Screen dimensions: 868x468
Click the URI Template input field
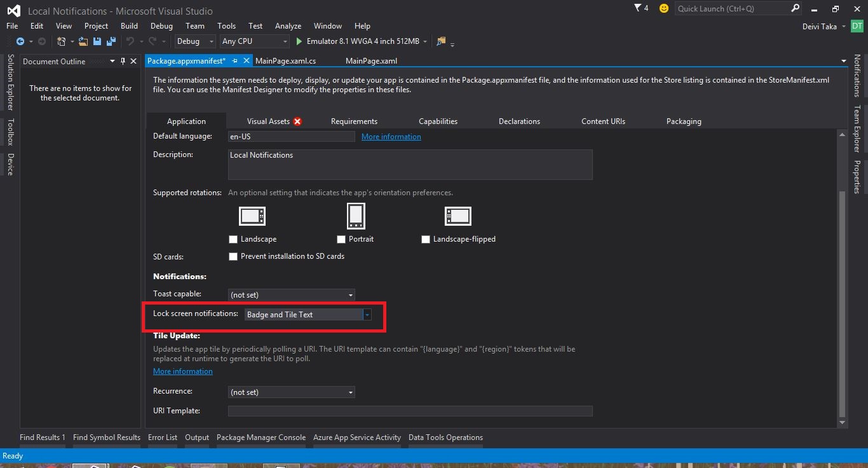(410, 411)
